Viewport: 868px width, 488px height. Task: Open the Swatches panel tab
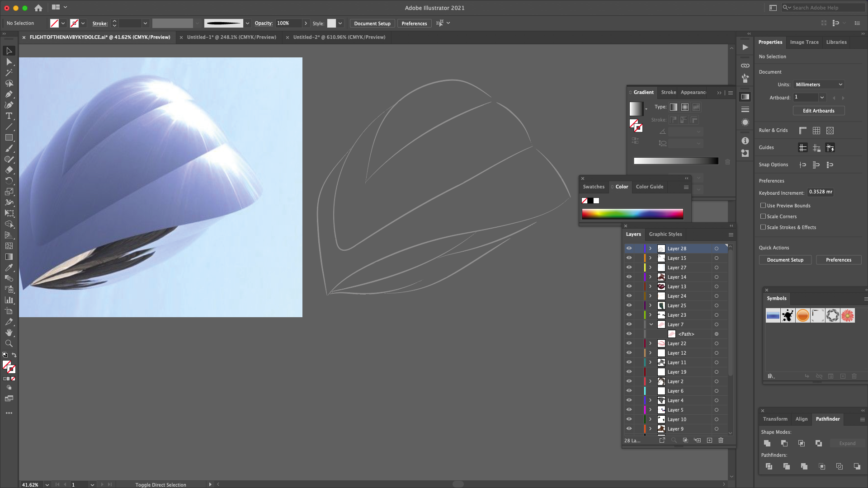594,187
